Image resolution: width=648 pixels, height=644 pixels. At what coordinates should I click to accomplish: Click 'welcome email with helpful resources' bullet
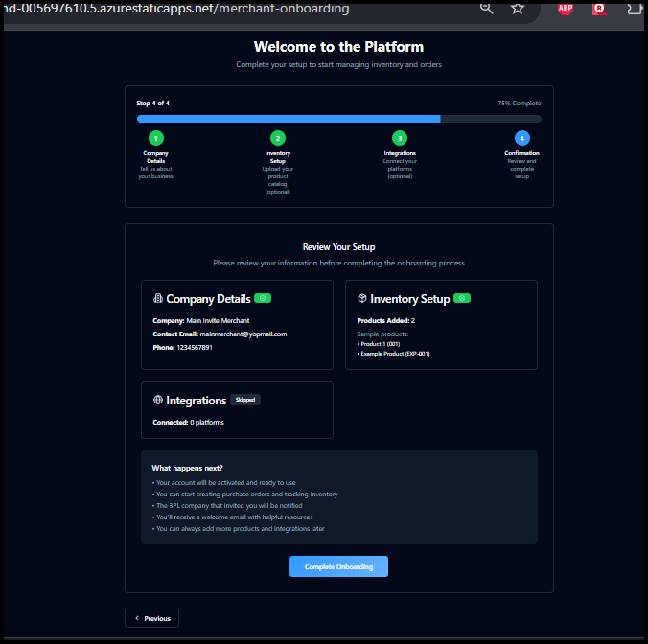click(232, 517)
